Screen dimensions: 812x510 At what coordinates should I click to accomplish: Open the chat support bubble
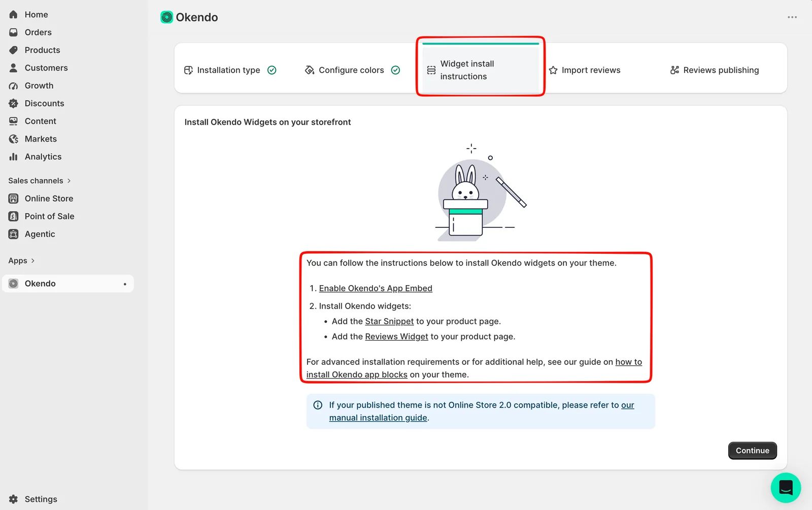point(786,488)
